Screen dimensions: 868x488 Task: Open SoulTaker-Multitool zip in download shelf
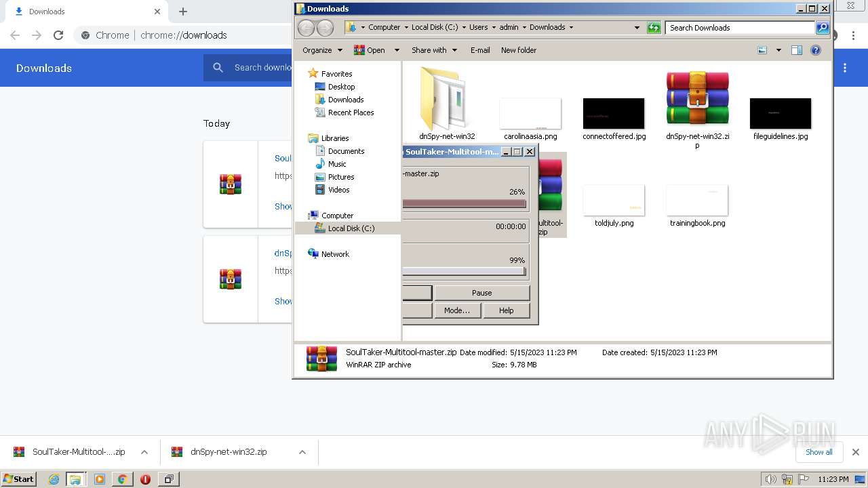[70, 452]
